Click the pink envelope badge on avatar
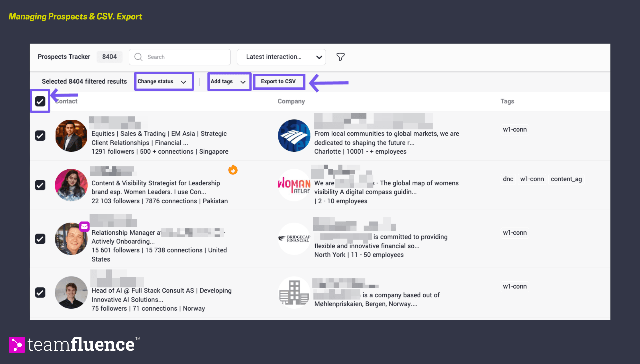Viewport: 640px width, 364px height. click(x=84, y=226)
